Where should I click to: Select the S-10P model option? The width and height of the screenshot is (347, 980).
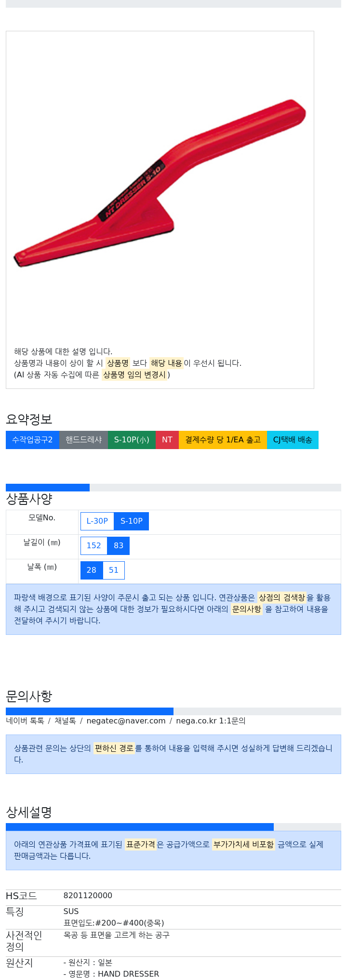(132, 521)
